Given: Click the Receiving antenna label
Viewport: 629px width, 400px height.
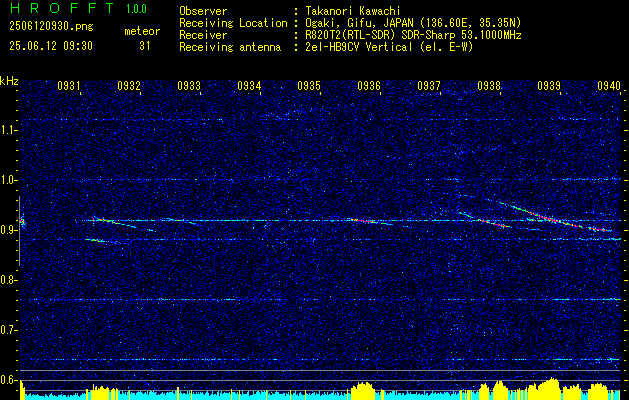Looking at the screenshot, I should (x=230, y=47).
